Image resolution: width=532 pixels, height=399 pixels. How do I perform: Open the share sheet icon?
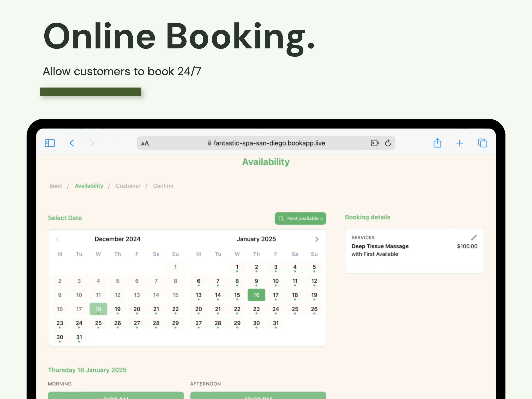pos(437,143)
